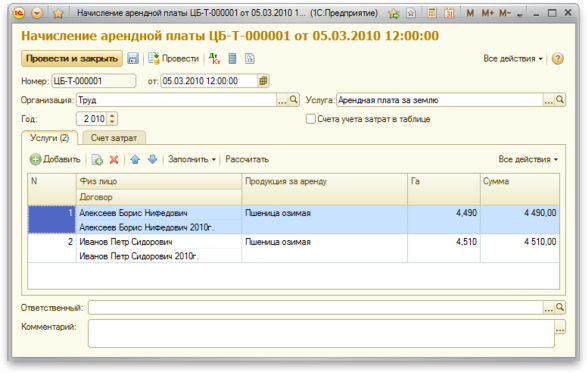This screenshot has height=373, width=587.
Task: Click the 'Ответственный' input field
Action: pyautogui.click(x=316, y=308)
